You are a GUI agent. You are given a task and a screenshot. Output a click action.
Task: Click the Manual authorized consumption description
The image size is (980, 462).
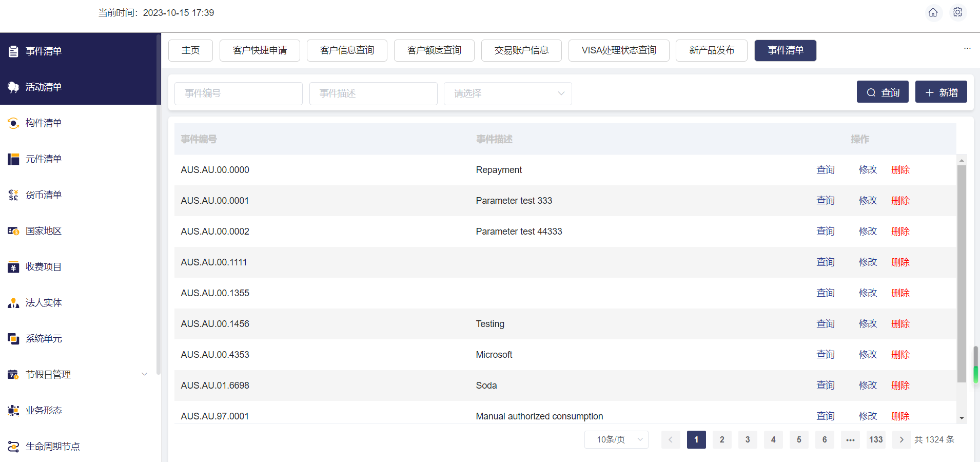539,416
